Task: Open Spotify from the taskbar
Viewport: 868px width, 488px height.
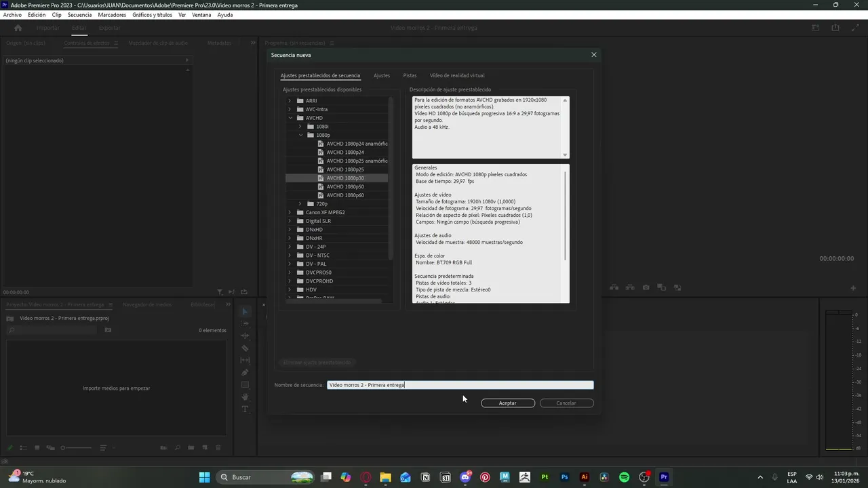Action: click(625, 477)
